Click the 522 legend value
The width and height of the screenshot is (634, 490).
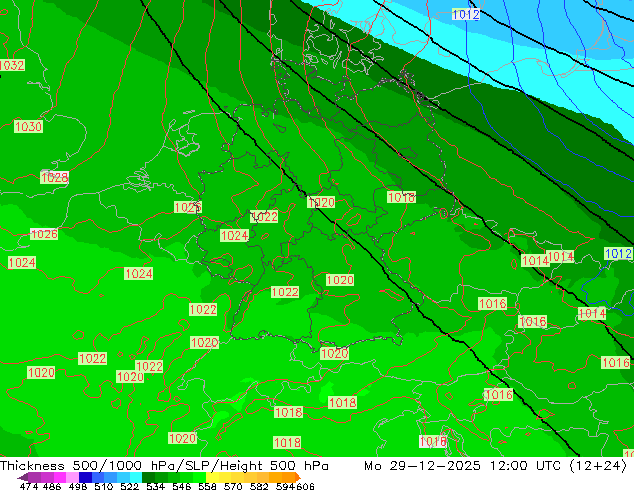pyautogui.click(x=129, y=486)
